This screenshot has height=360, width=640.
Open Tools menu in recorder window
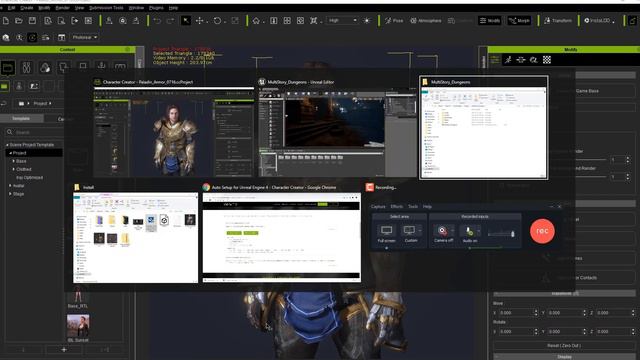(x=413, y=207)
